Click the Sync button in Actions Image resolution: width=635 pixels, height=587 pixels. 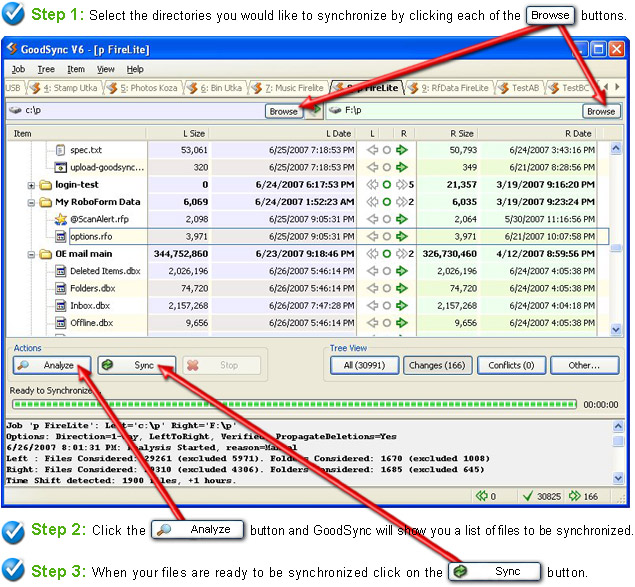tap(137, 366)
